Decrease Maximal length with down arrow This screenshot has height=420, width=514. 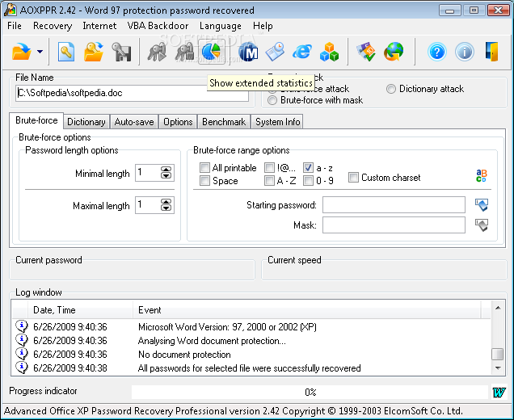166,208
